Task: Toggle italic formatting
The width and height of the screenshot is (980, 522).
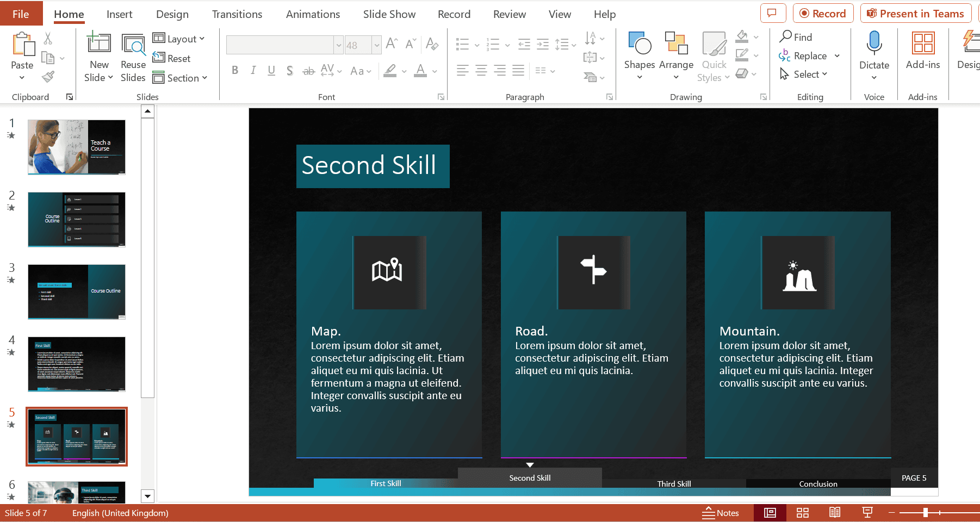Action: pos(253,70)
